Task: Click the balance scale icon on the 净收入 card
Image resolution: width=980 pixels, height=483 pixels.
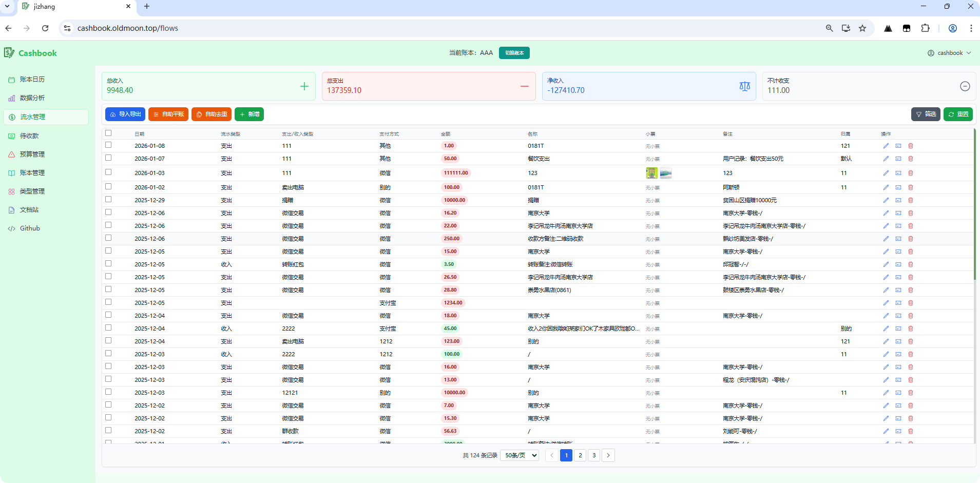Action: point(744,86)
